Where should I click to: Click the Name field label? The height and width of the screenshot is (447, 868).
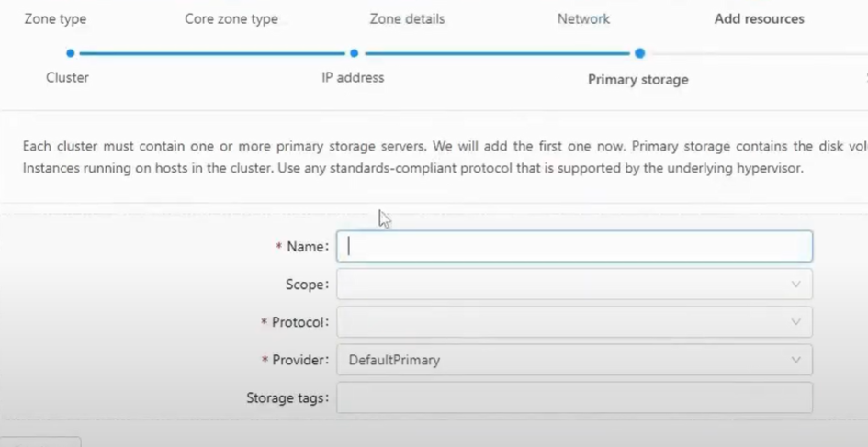coord(307,247)
